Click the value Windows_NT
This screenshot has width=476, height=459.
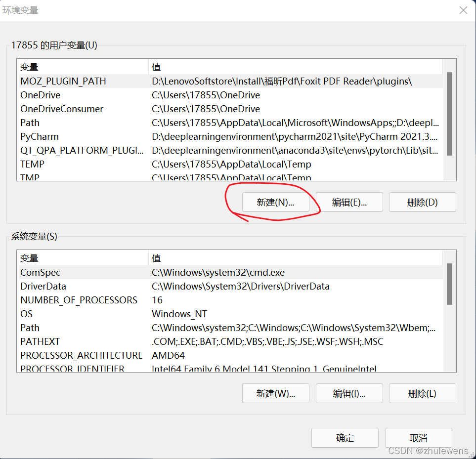point(179,314)
